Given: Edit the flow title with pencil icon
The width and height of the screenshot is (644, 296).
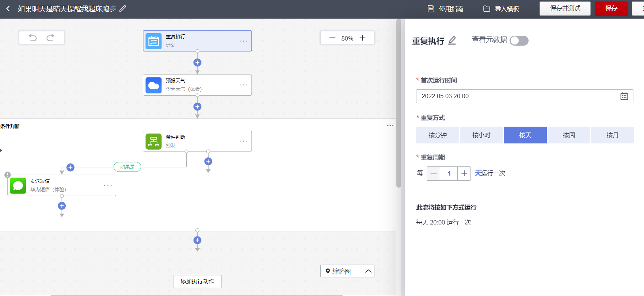Looking at the screenshot, I should (123, 8).
